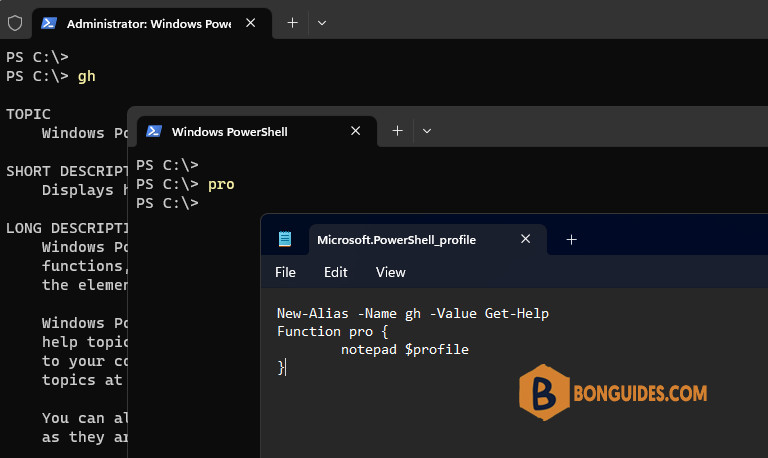Image resolution: width=768 pixels, height=458 pixels.
Task: Click 'topics at' line in Administrator terminal
Action: 82,380
